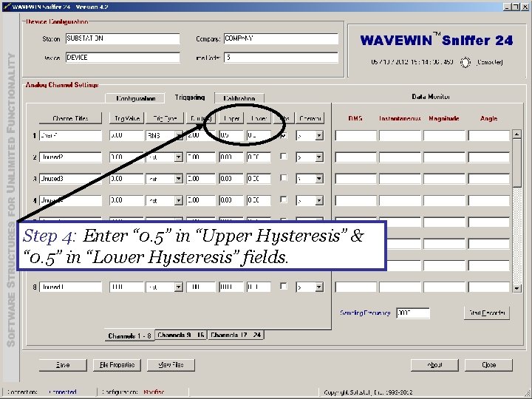Click the Start Recorder button
The height and width of the screenshot is (399, 532).
click(487, 313)
